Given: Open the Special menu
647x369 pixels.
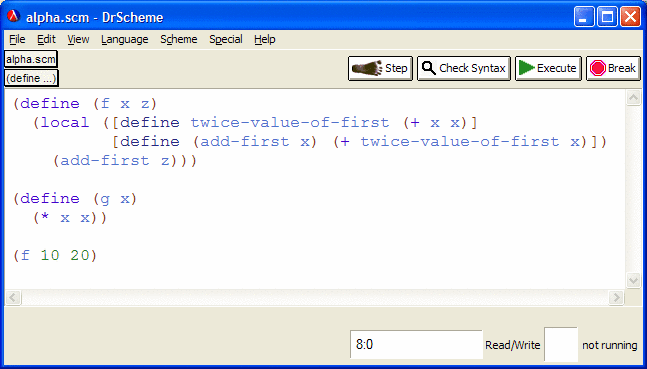Looking at the screenshot, I should pos(226,39).
